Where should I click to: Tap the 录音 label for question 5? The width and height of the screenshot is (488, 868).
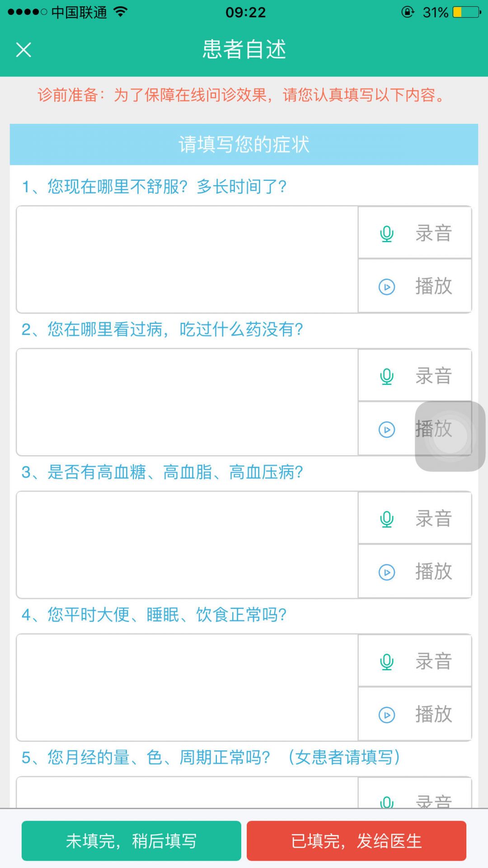point(434,801)
